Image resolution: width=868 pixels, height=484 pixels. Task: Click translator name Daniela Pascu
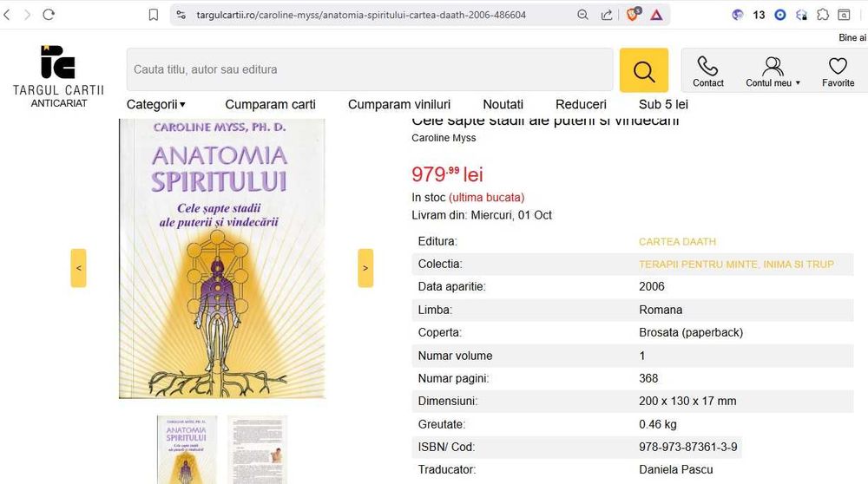pos(676,469)
